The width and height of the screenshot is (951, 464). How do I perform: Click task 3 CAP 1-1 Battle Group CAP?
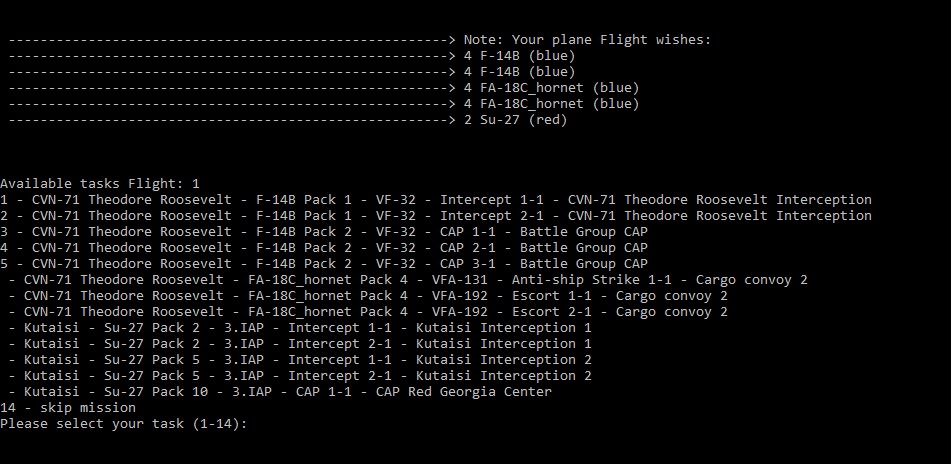tap(324, 232)
